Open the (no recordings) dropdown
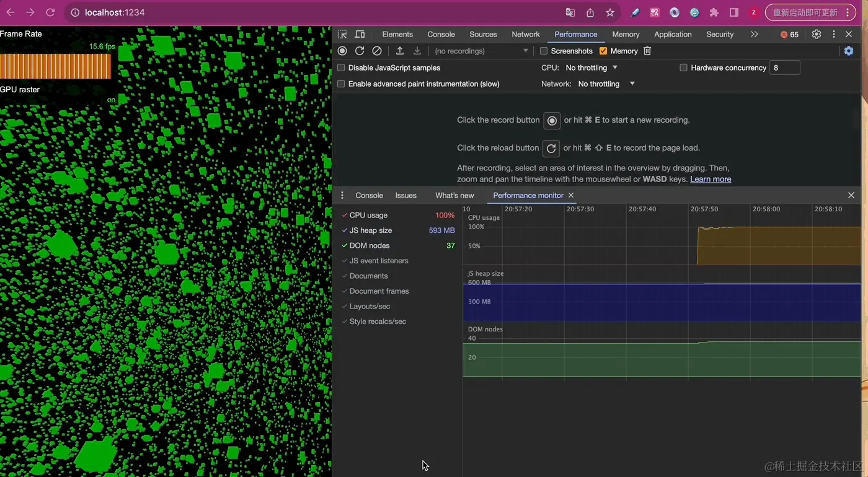This screenshot has width=868, height=477. [x=482, y=51]
